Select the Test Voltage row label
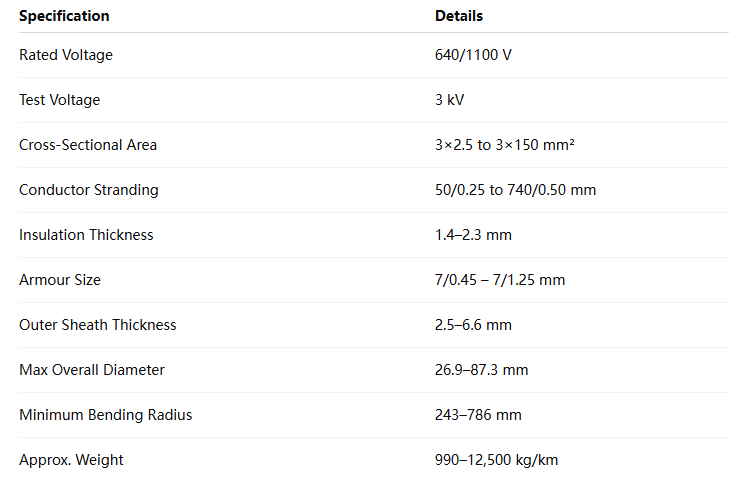The image size is (729, 501). click(60, 100)
